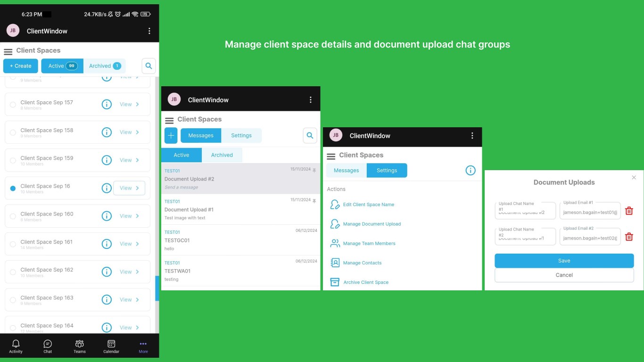Open Document Upload #2 chat
Screen dimensions: 644x362
click(240, 179)
